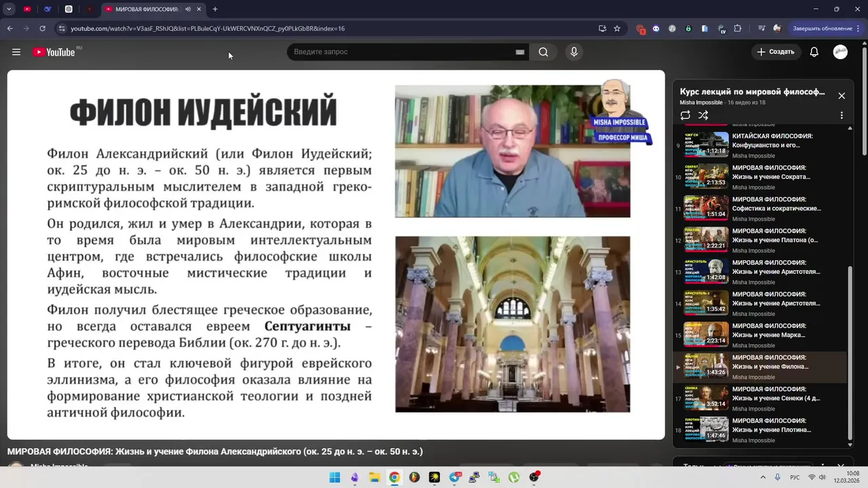Close the playlist panel
Viewport: 868px width, 488px height.
842,96
